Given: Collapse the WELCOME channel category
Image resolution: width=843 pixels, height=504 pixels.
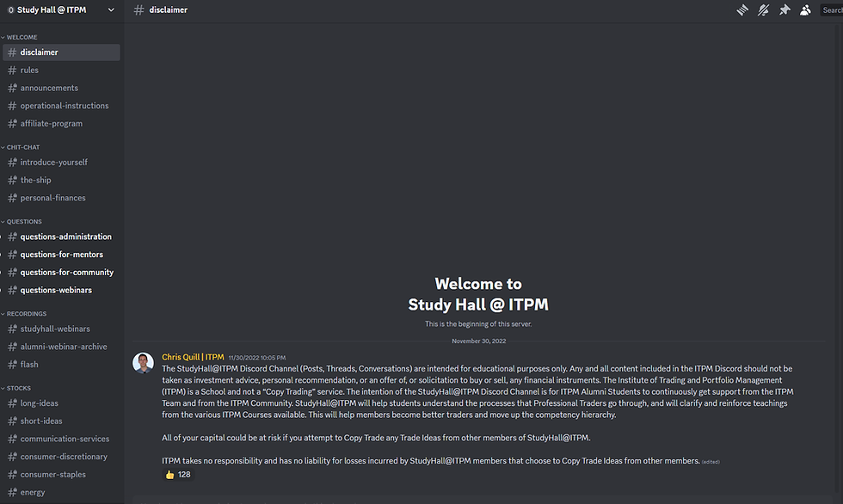Looking at the screenshot, I should (24, 37).
